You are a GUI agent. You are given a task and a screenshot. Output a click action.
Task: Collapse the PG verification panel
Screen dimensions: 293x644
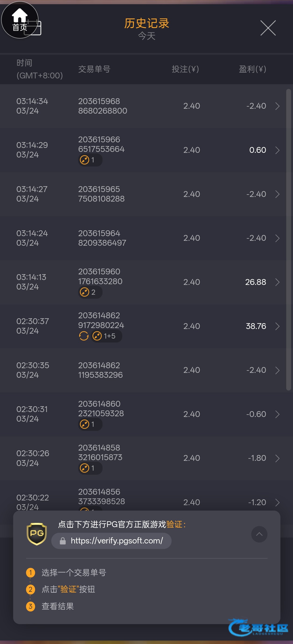259,534
